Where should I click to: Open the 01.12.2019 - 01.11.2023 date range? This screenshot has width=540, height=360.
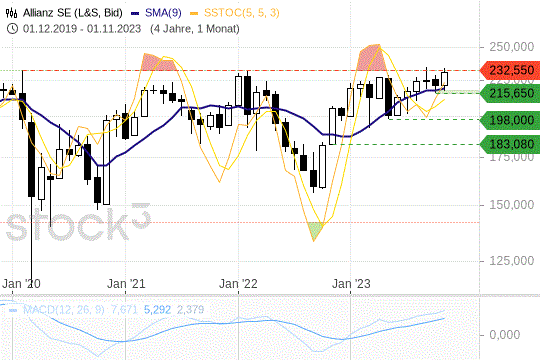[x=82, y=29]
